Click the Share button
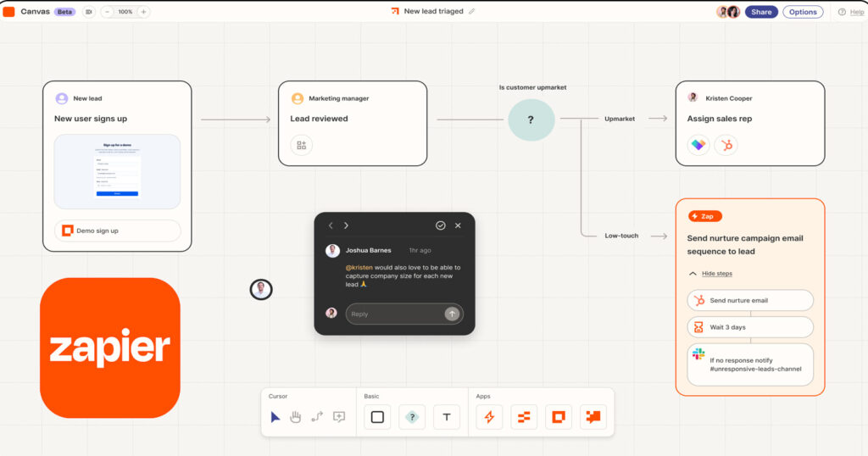The width and height of the screenshot is (868, 456). (761, 12)
